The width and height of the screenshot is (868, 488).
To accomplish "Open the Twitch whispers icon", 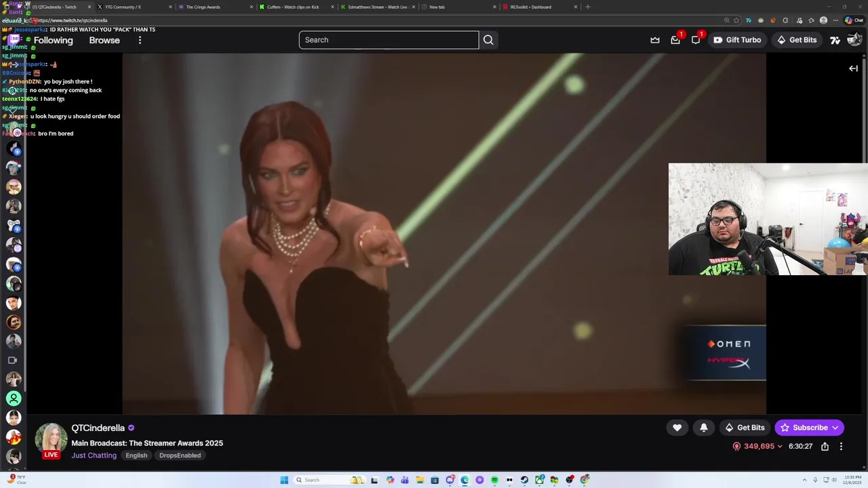I will [x=696, y=40].
